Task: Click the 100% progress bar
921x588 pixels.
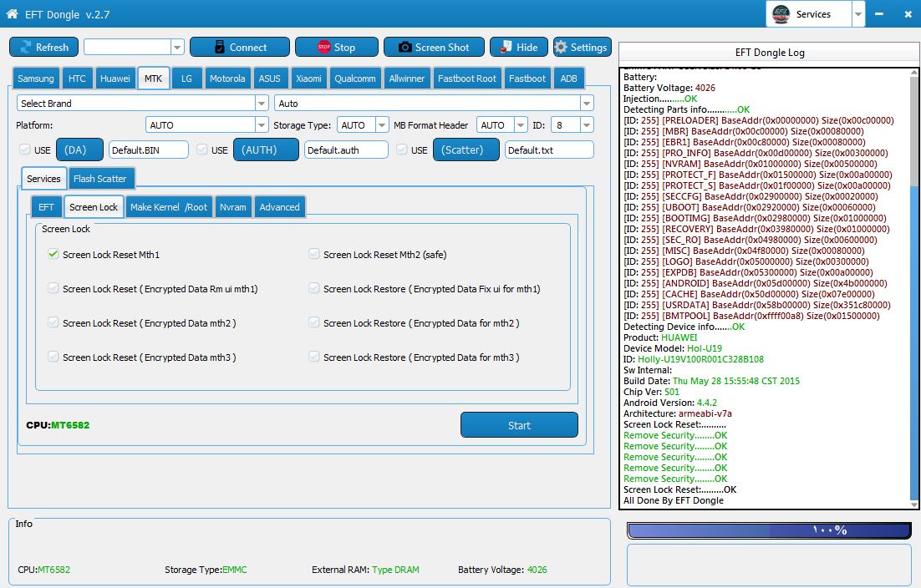Action: (769, 530)
